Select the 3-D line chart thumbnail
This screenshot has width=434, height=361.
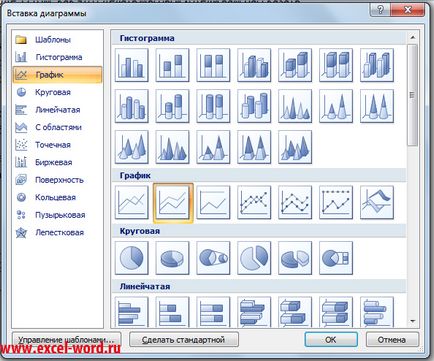coord(377,203)
